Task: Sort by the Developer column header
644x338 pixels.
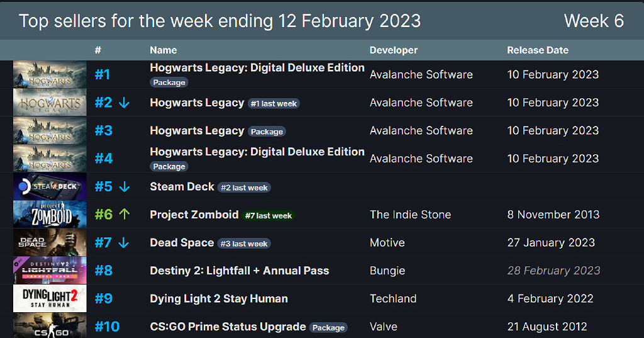Action: [x=393, y=50]
